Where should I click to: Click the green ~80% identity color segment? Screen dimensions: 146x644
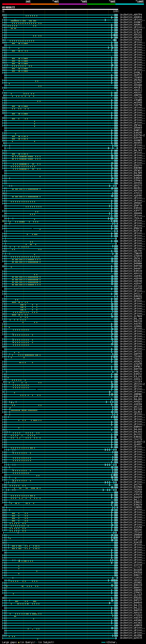tap(101, 4)
